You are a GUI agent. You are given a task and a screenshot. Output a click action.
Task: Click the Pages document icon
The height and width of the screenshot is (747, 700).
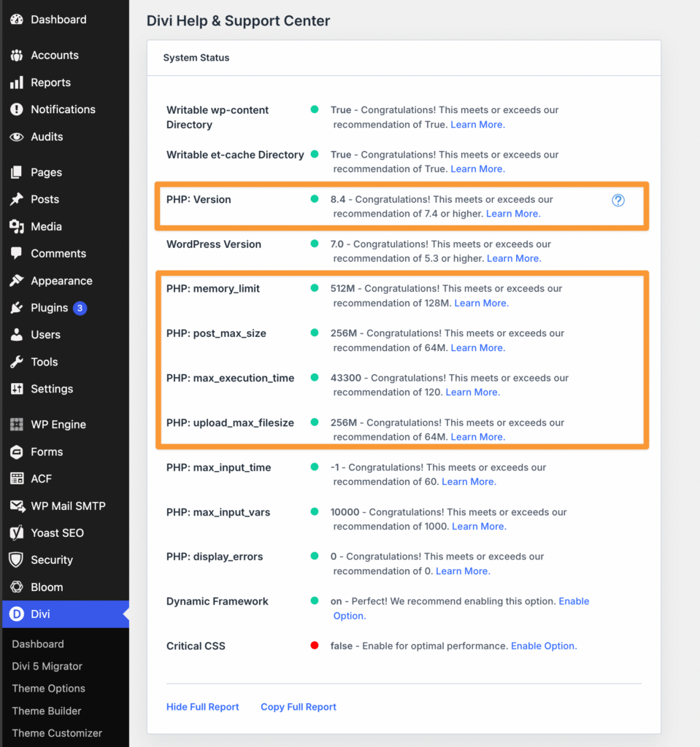point(17,172)
